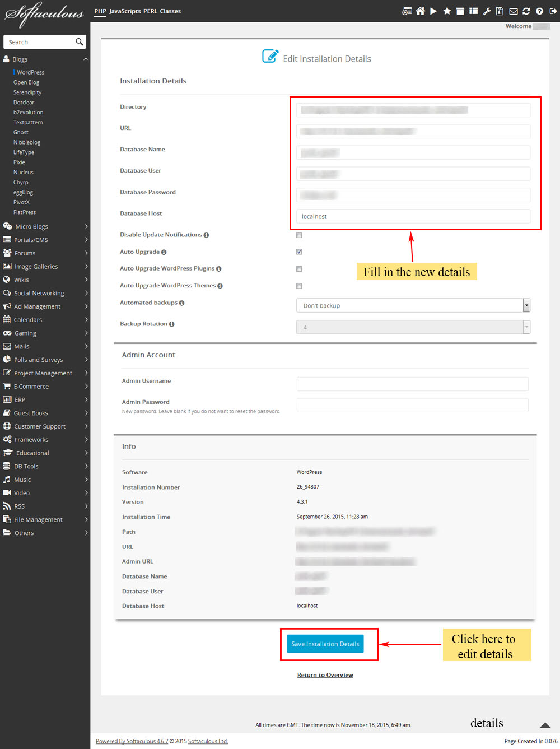
Task: Click the Softaculous logo
Action: [44, 15]
